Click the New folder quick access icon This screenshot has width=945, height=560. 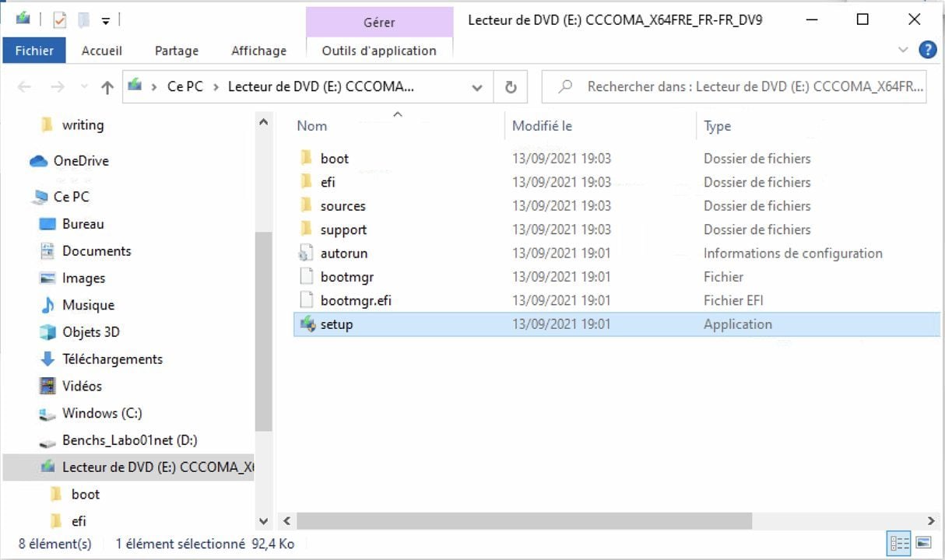(x=83, y=19)
